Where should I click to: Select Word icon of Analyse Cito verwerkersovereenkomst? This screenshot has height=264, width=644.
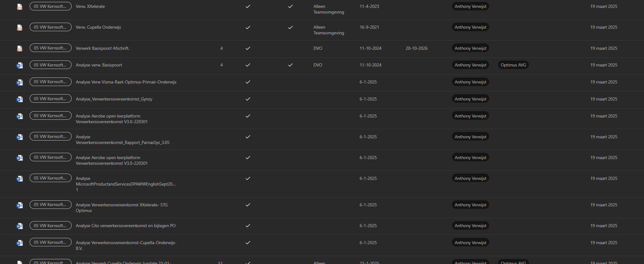point(20,226)
